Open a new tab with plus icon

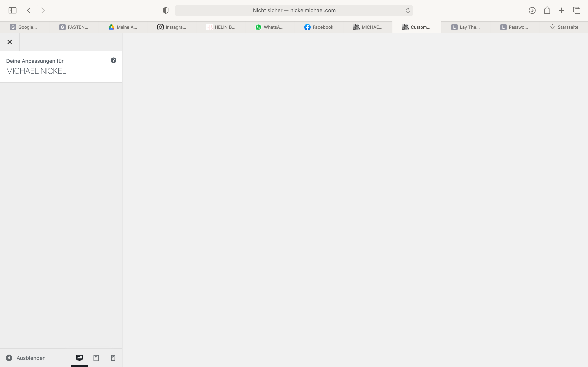pyautogui.click(x=561, y=10)
